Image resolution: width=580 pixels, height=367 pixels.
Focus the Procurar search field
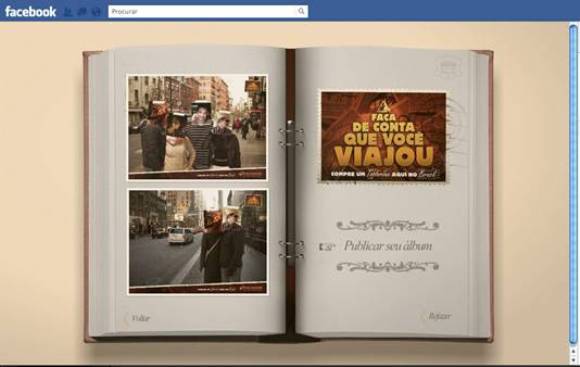pyautogui.click(x=208, y=11)
